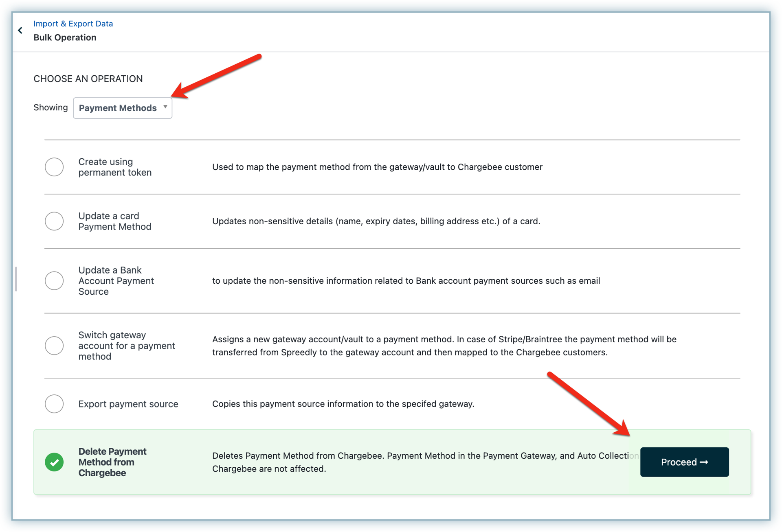The width and height of the screenshot is (782, 532).
Task: Click the left edge scrollbar handle
Action: tap(16, 279)
